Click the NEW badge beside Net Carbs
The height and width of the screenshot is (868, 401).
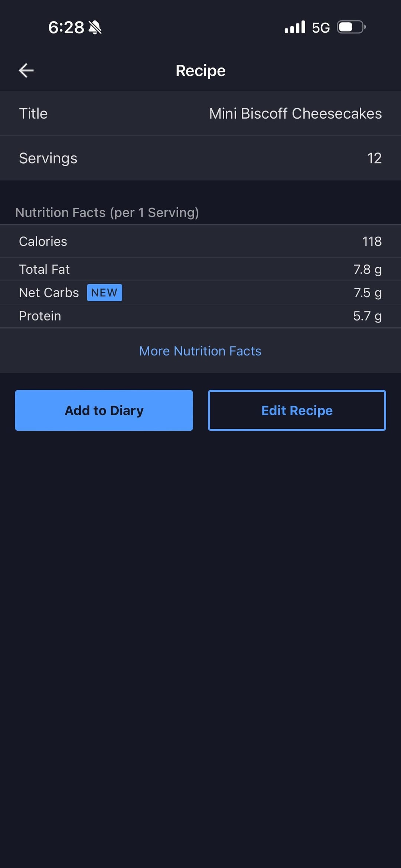104,293
